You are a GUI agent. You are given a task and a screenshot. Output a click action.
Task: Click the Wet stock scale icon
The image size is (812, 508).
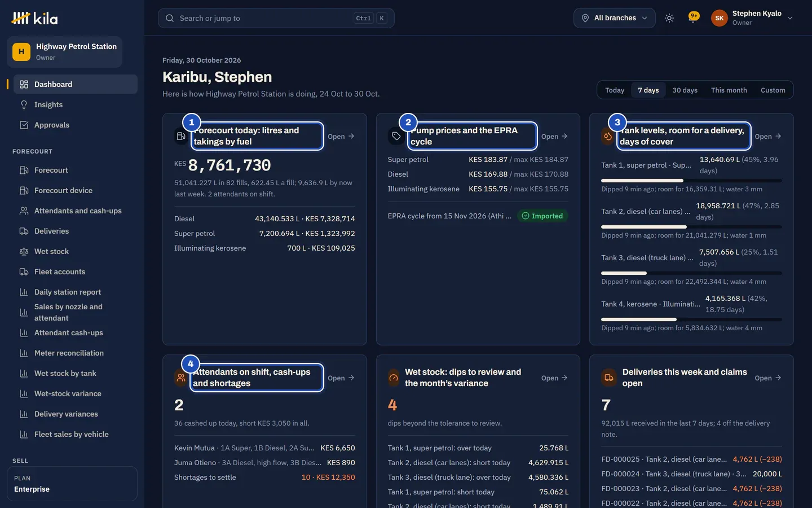(x=24, y=251)
